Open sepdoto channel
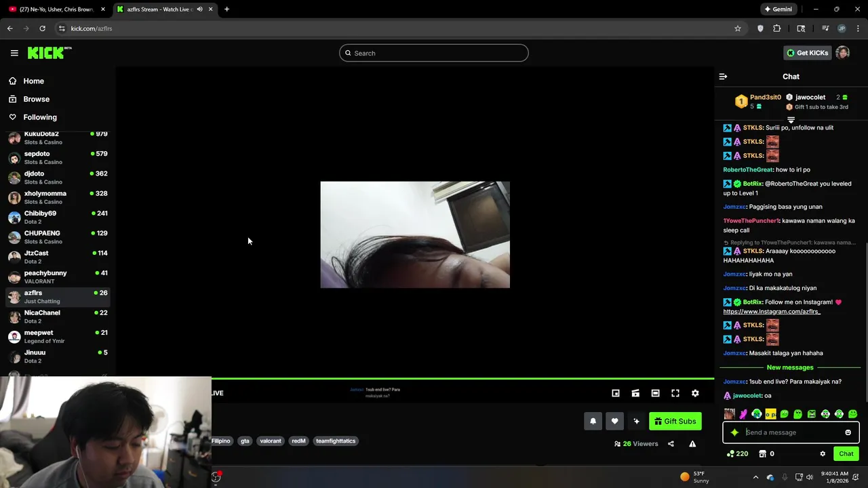The height and width of the screenshot is (488, 868). 58,158
